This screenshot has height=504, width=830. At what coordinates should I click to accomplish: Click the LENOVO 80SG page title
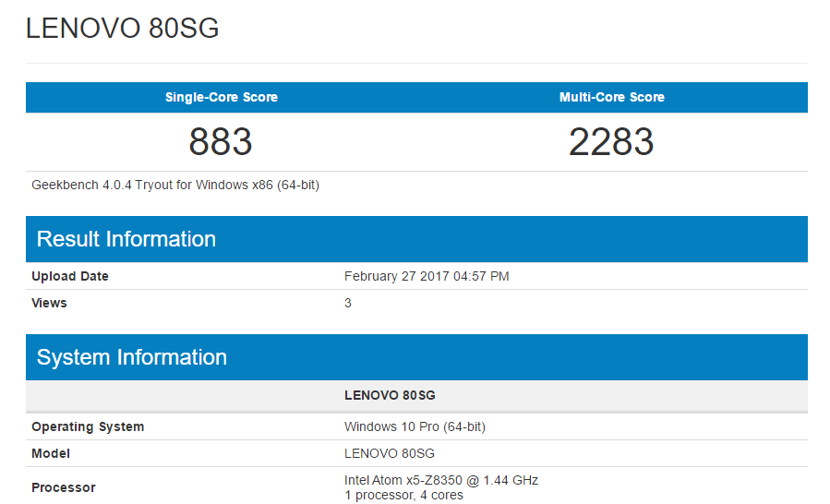123,29
